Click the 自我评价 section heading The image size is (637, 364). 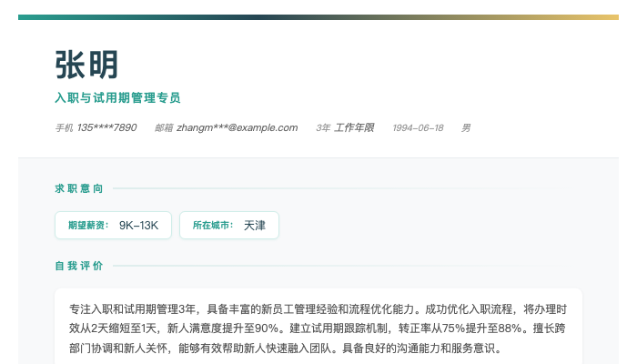coord(79,266)
